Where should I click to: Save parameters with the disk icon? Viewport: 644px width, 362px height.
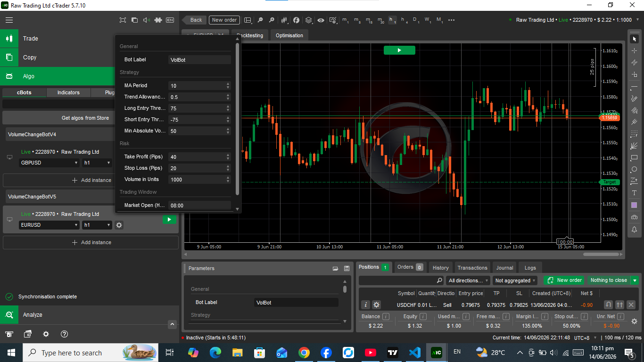click(347, 268)
